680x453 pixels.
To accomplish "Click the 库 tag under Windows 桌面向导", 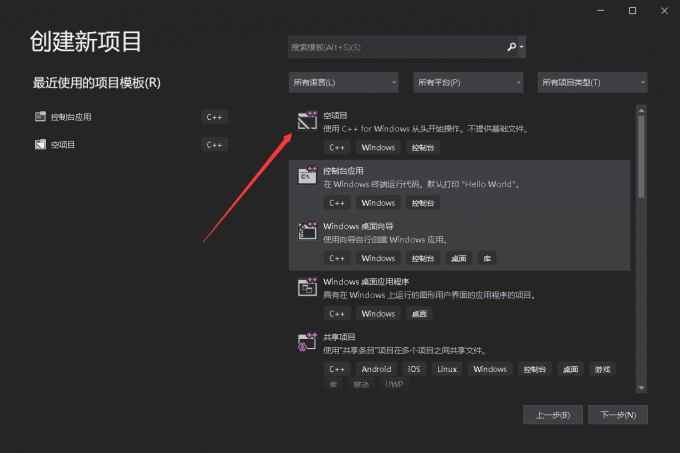I will (x=487, y=258).
